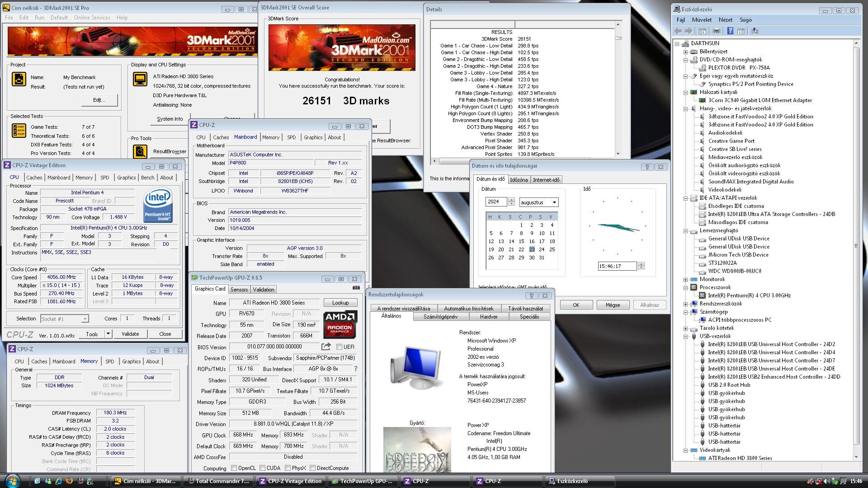Click the time field showing 15:46:17
This screenshot has width=868, height=488.
[x=617, y=266]
